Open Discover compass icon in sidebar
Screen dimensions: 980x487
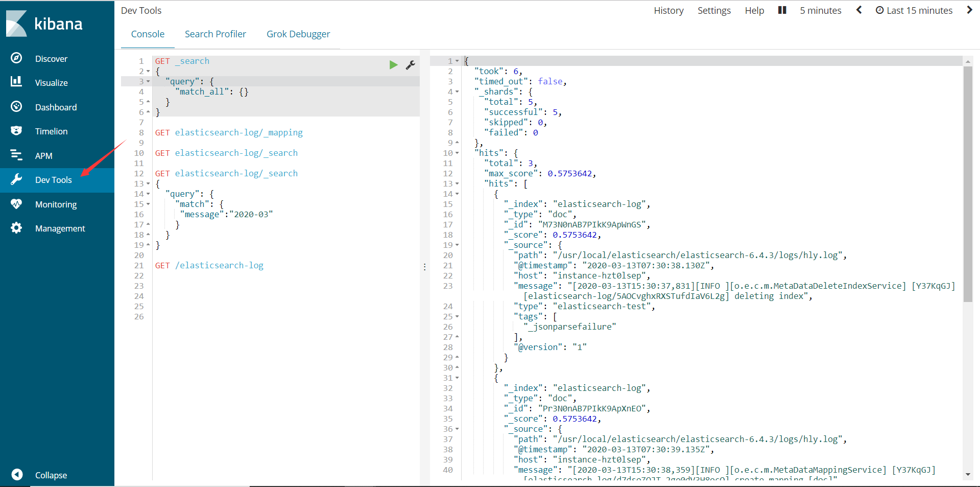click(16, 58)
